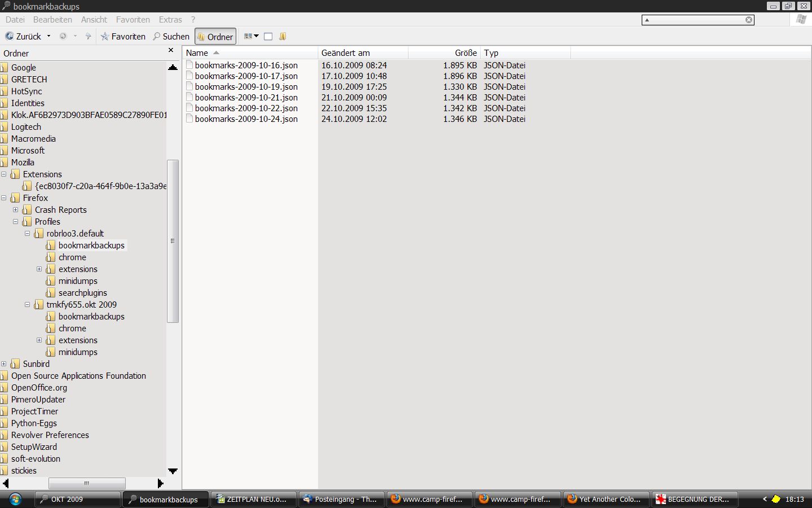
Task: Open the Ansicht menu
Action: [94, 19]
